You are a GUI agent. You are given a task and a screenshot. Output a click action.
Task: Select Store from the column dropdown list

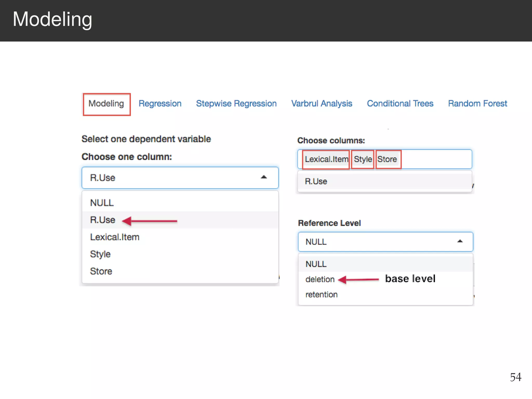101,271
